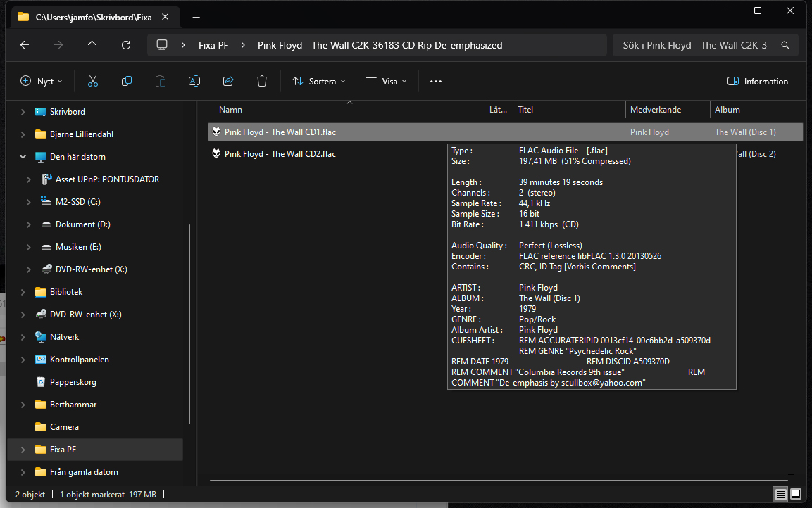This screenshot has width=812, height=508.
Task: Click the search magnifier icon
Action: point(785,45)
